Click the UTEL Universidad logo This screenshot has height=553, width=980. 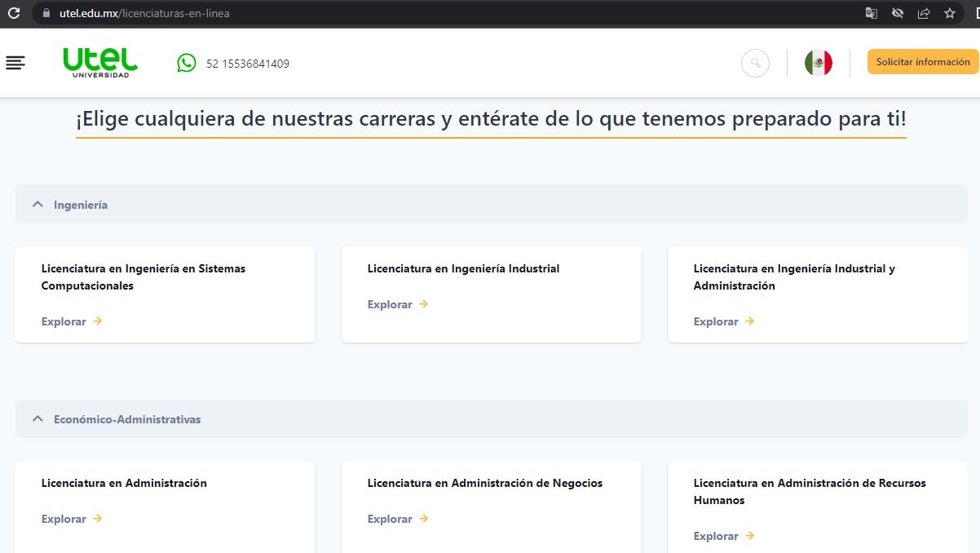pyautogui.click(x=100, y=63)
